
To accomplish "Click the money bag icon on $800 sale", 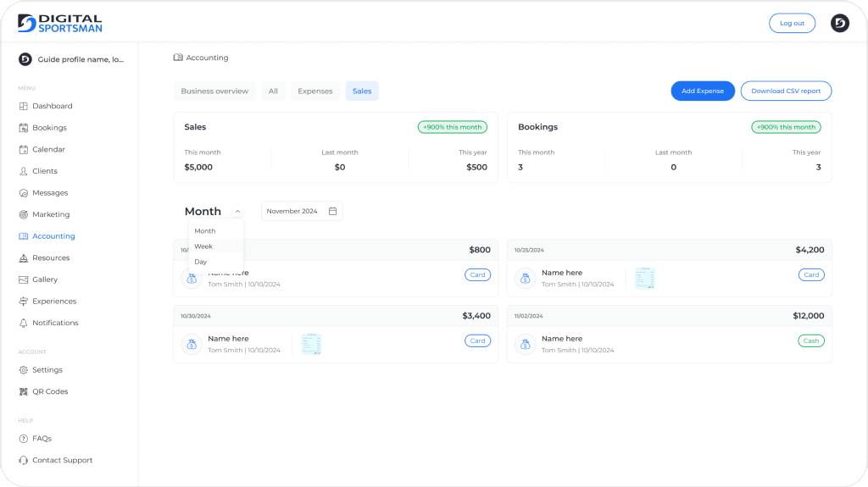I will (192, 279).
